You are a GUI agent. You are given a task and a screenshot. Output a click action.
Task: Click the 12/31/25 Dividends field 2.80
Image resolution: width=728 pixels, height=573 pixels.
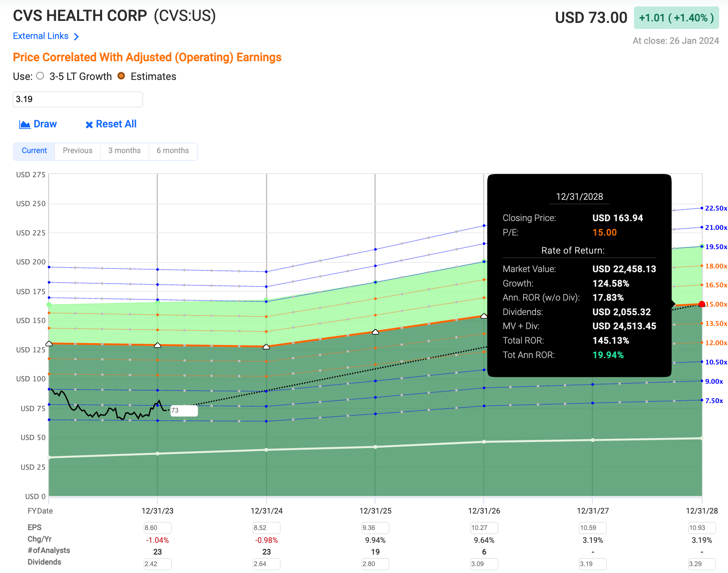click(x=375, y=564)
